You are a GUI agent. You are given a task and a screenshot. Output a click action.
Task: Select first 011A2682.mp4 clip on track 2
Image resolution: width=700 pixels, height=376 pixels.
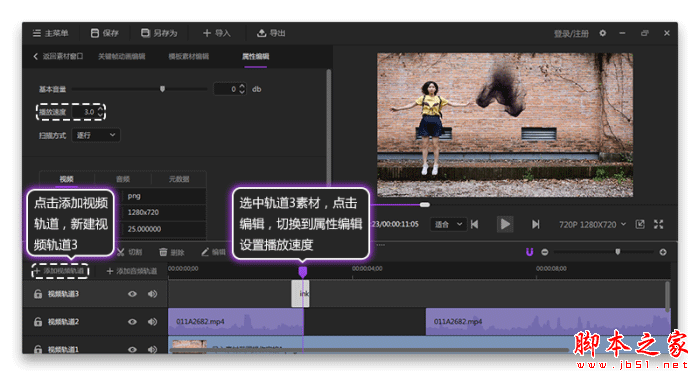[x=236, y=322]
